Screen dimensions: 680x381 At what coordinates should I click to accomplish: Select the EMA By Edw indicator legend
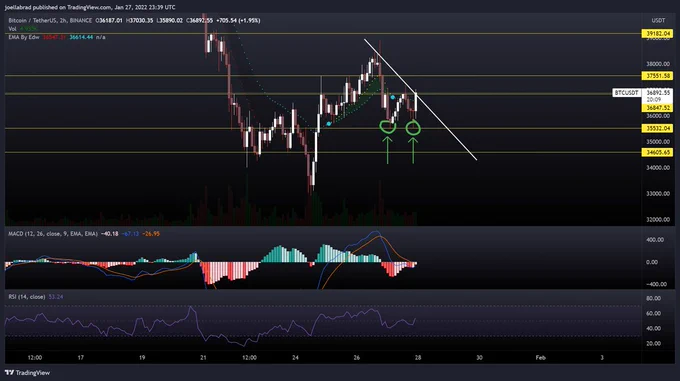(24, 37)
